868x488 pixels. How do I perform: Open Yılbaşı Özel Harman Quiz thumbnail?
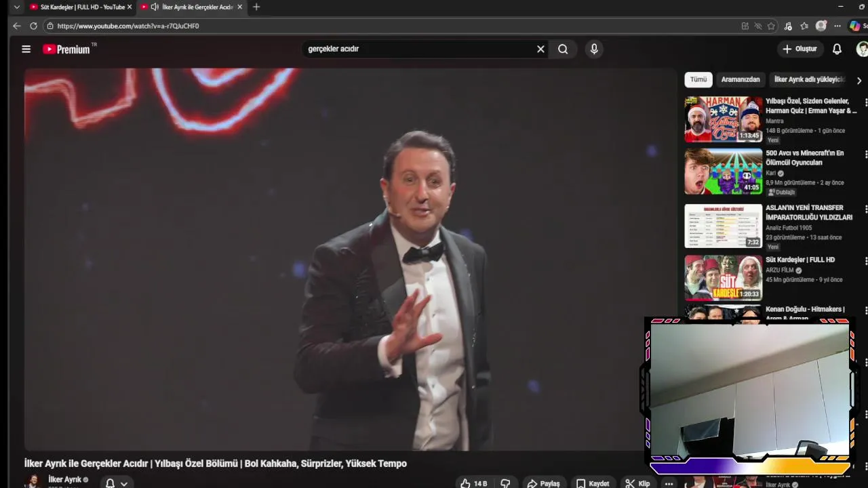pyautogui.click(x=723, y=119)
